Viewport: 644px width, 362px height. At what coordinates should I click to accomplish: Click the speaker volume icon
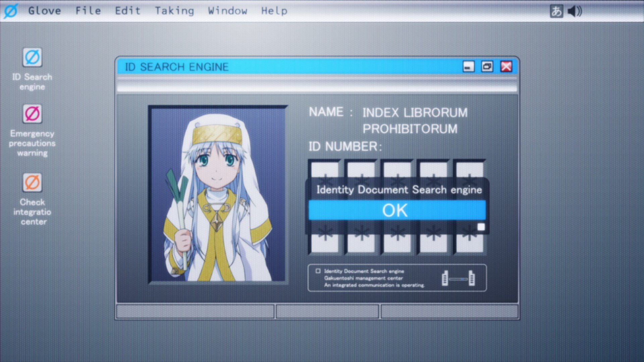pyautogui.click(x=575, y=11)
